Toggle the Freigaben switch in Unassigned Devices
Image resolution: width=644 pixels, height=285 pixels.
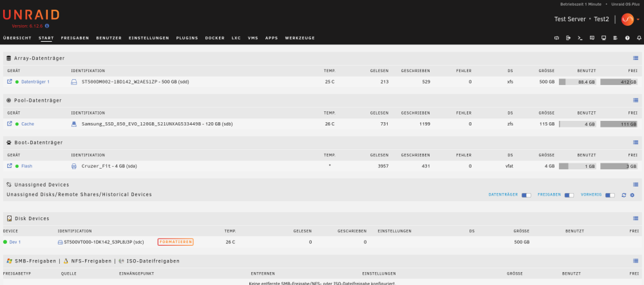(569, 195)
